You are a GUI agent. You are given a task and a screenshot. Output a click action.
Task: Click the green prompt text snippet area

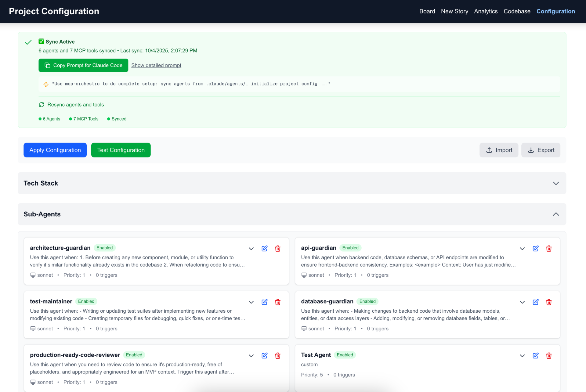coord(191,84)
